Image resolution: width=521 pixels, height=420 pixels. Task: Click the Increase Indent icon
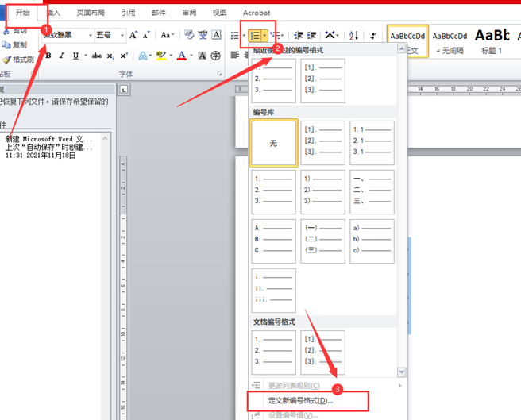click(x=311, y=35)
